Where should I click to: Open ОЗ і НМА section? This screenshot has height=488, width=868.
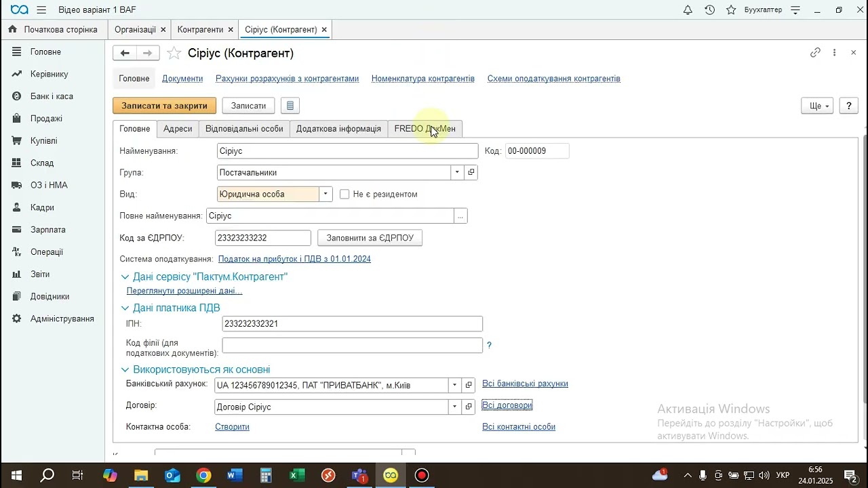coord(49,185)
